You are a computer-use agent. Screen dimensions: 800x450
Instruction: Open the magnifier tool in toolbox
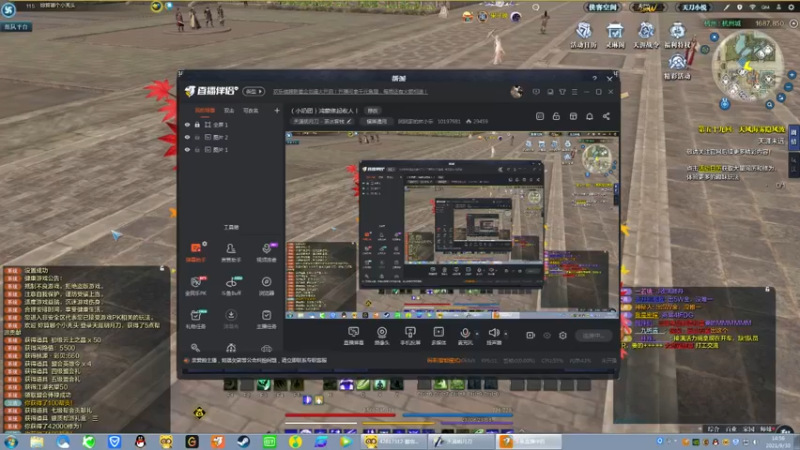tap(195, 348)
